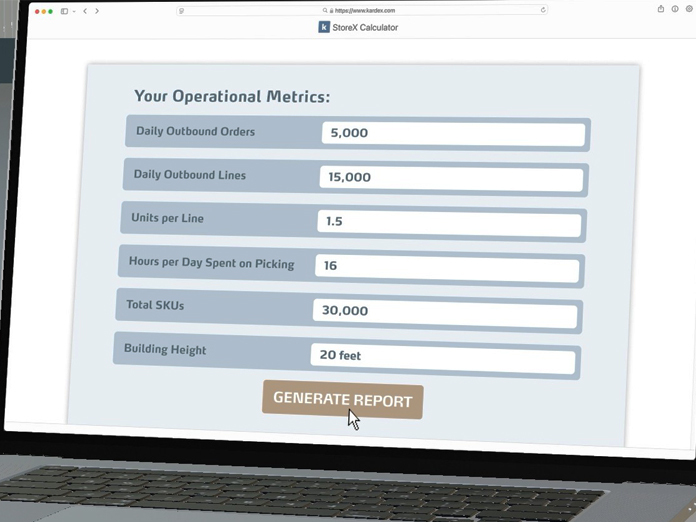Open the sidebar dropdown chevron
The height and width of the screenshot is (522, 696).
pos(74,12)
